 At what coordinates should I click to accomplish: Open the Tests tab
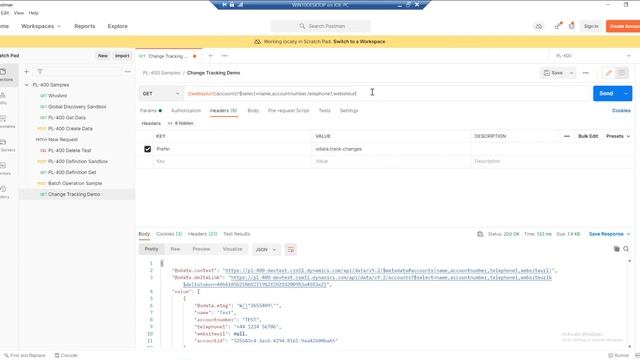coord(324,111)
